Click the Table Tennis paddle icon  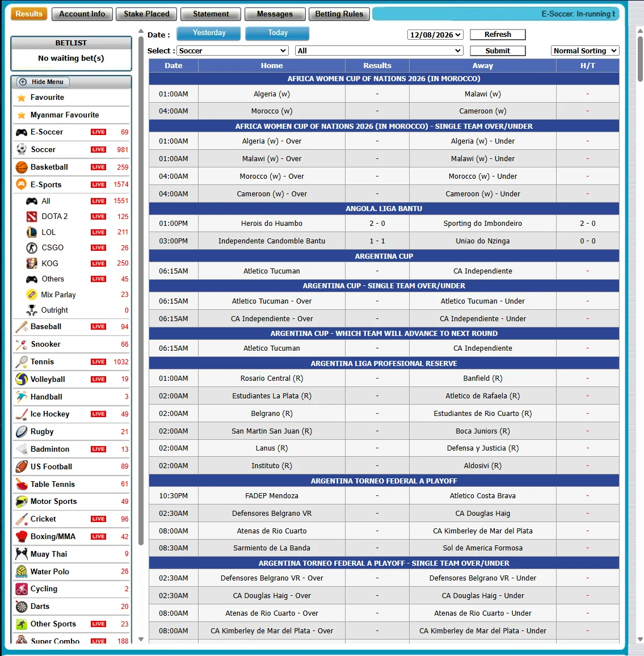(22, 484)
